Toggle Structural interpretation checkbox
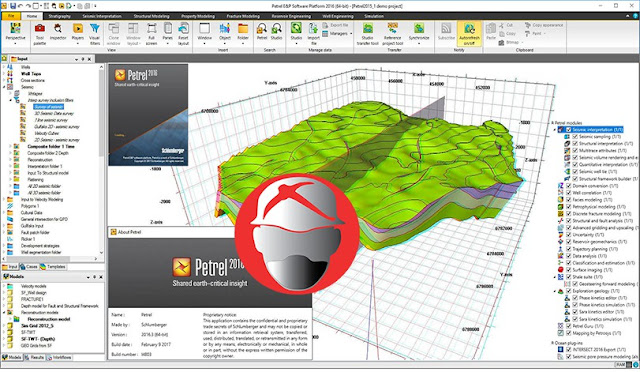The image size is (640, 372). (575, 144)
